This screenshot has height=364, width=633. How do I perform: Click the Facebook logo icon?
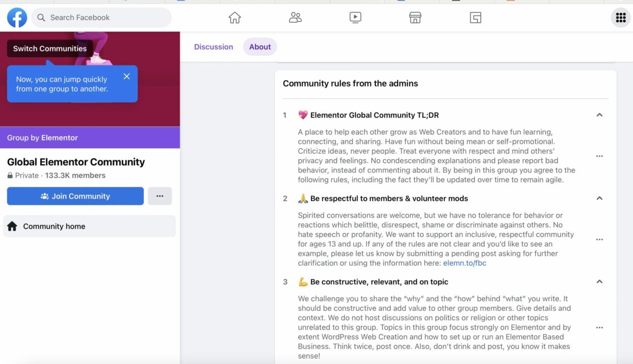(x=17, y=17)
